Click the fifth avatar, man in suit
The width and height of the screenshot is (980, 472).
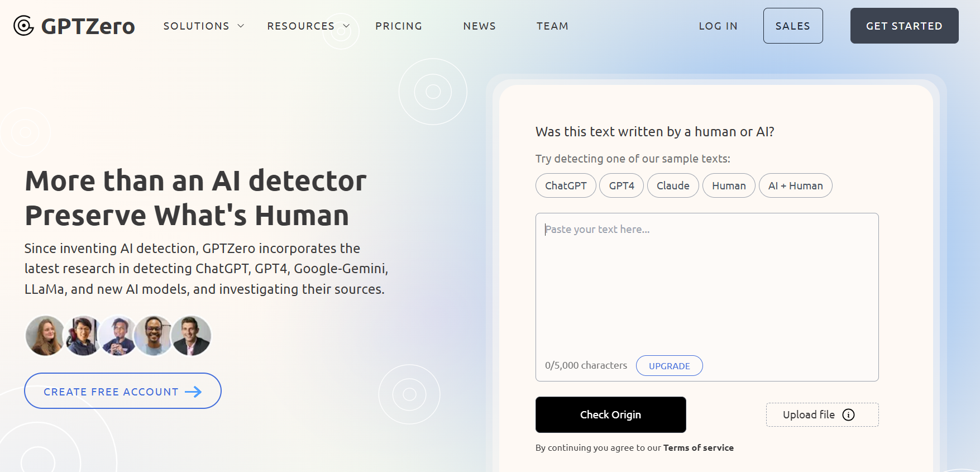(191, 336)
